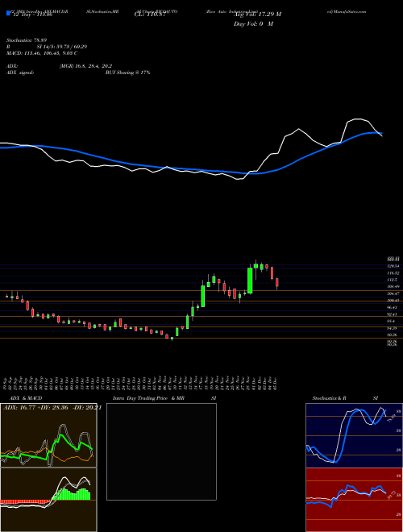Click the 'Intra Day Trading Price & MRSI' title

point(164,398)
